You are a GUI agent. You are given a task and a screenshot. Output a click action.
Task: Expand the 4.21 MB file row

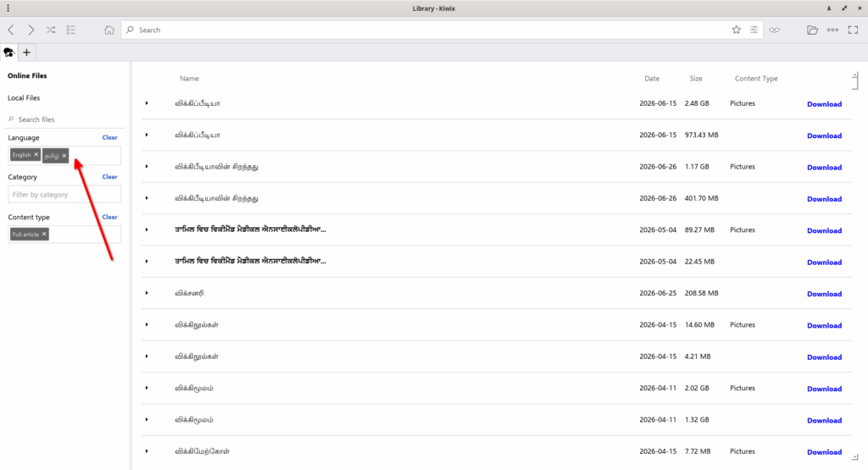(x=147, y=356)
